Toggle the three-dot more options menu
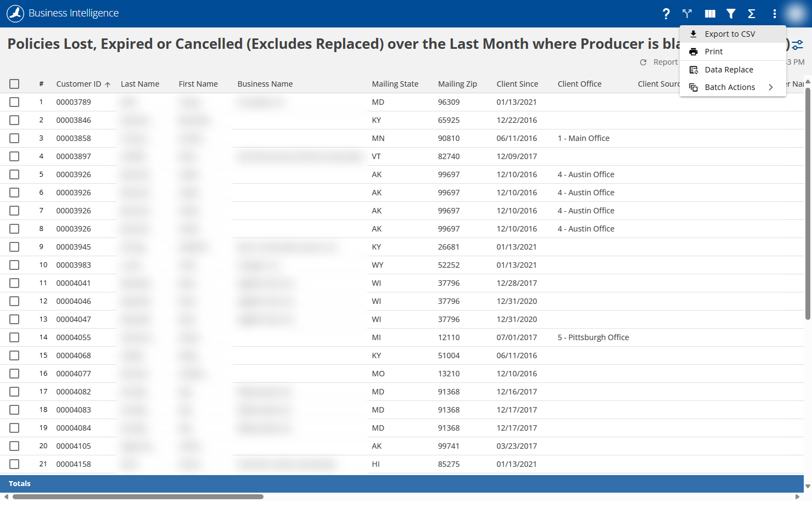This screenshot has height=508, width=812. [775, 14]
